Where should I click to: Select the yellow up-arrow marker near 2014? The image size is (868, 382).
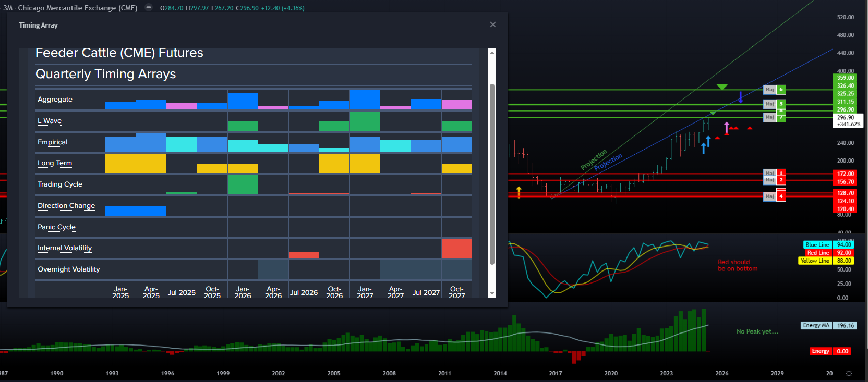tap(519, 192)
